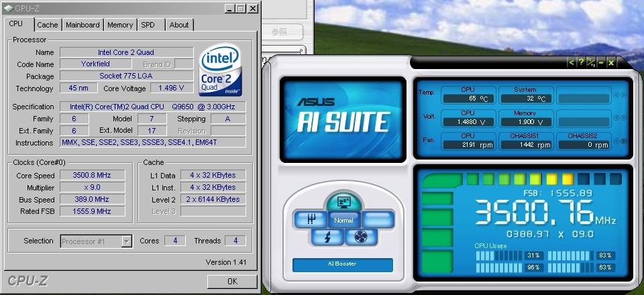Click left arrow on Fan row
The width and height of the screenshot is (644, 295).
(x=616, y=141)
